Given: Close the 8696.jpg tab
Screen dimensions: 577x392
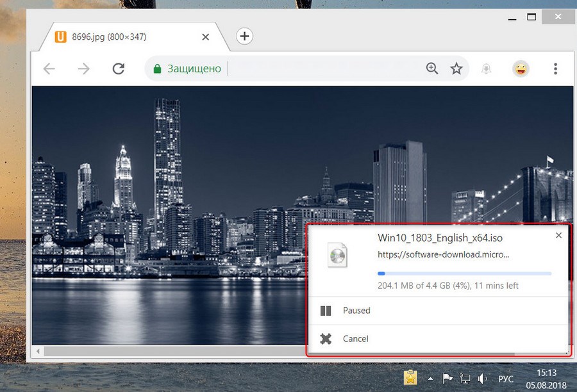Looking at the screenshot, I should [206, 37].
